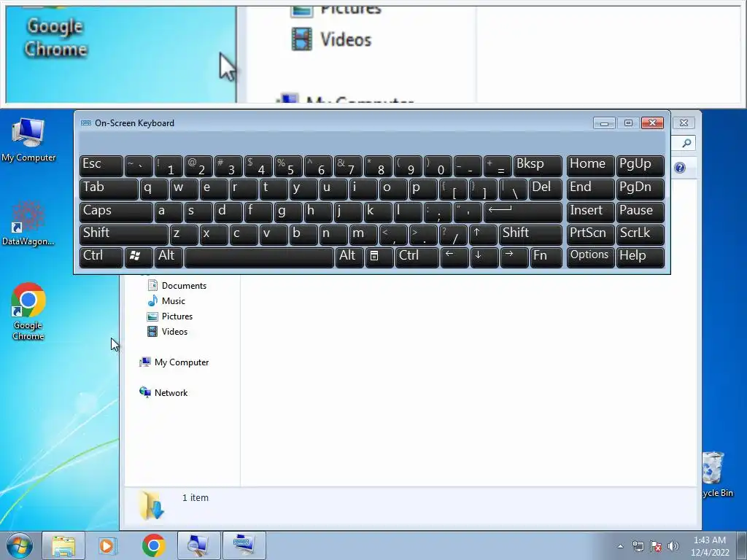The width and height of the screenshot is (747, 560).
Task: Toggle the right Ctrl key
Action: [417, 257]
